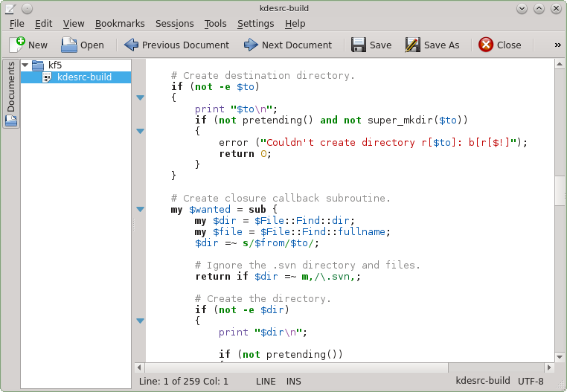This screenshot has height=392, width=567.
Task: Click the vertical scrollbar thumb
Action: [x=560, y=190]
